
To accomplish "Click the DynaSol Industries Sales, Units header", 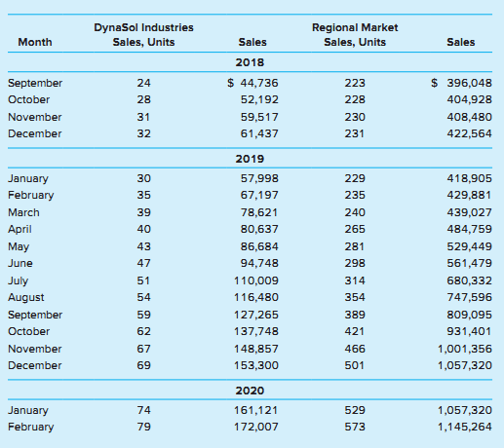I will coord(143,35).
